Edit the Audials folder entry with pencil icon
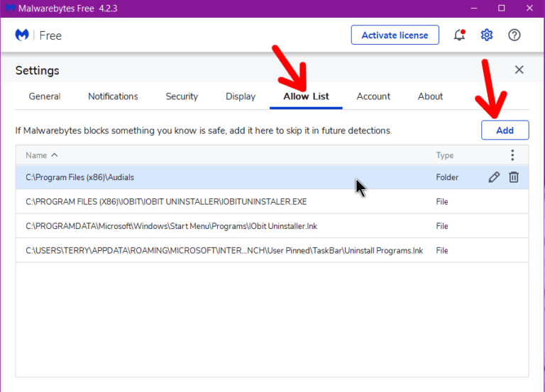 [494, 177]
